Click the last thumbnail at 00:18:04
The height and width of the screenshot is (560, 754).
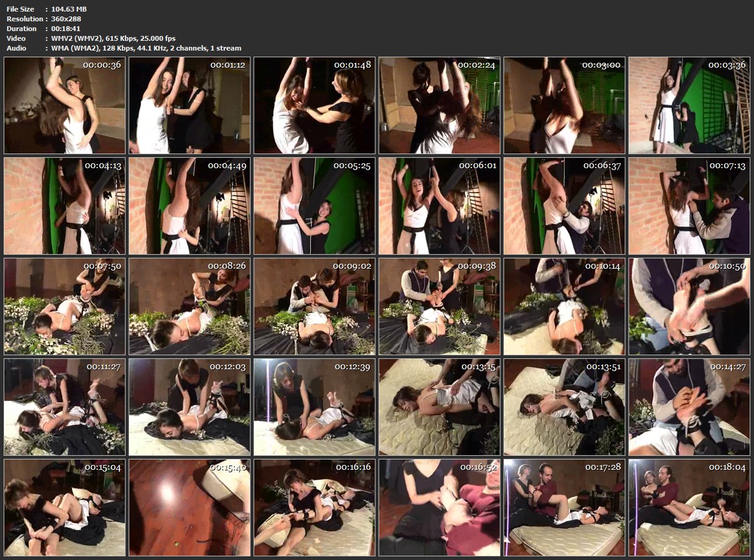tap(689, 508)
